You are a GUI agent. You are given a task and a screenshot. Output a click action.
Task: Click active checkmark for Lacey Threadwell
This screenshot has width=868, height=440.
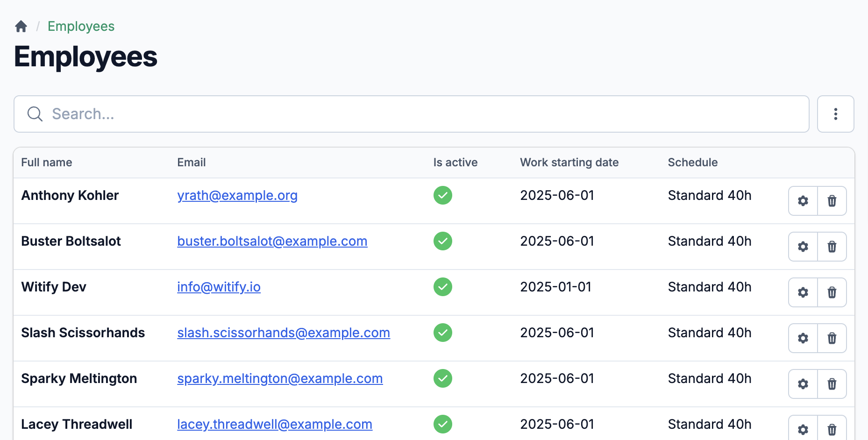click(443, 424)
